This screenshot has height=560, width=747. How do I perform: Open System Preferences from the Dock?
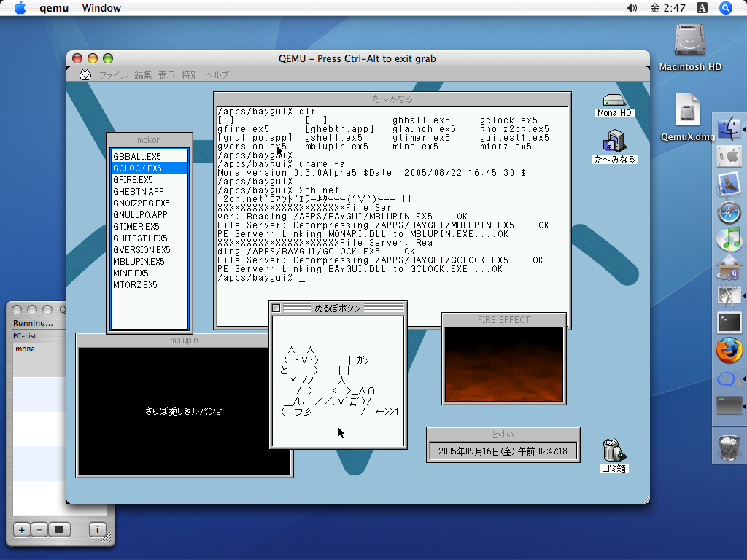point(729,156)
